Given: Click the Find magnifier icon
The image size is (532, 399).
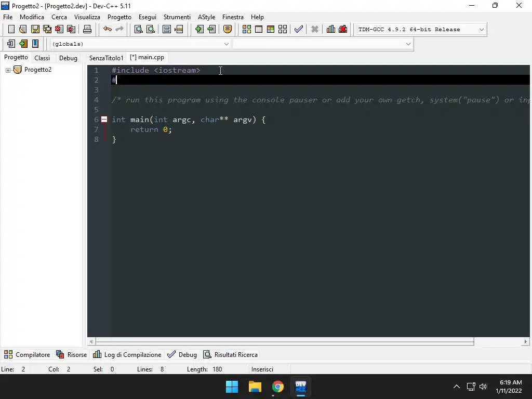Looking at the screenshot, I should coord(138,29).
